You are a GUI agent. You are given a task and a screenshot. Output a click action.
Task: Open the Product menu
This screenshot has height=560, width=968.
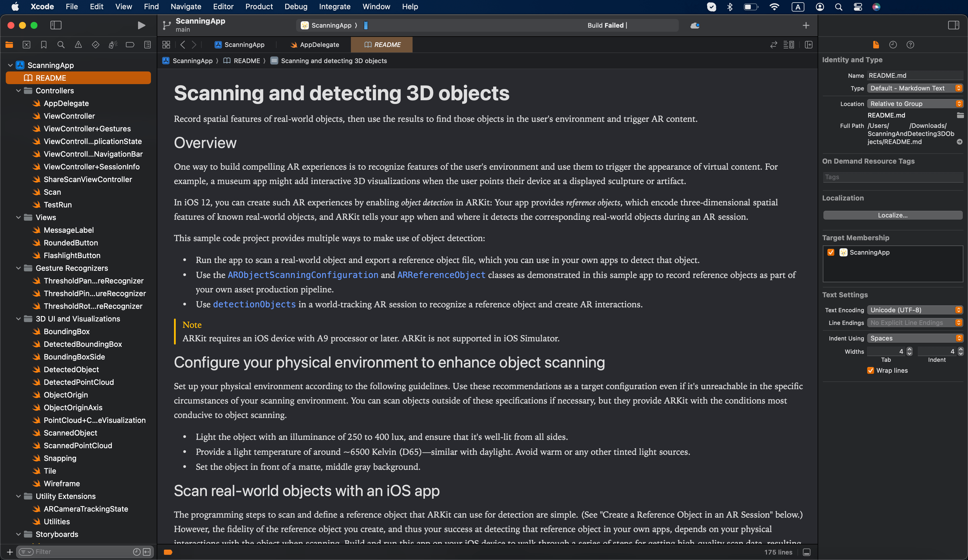258,7
